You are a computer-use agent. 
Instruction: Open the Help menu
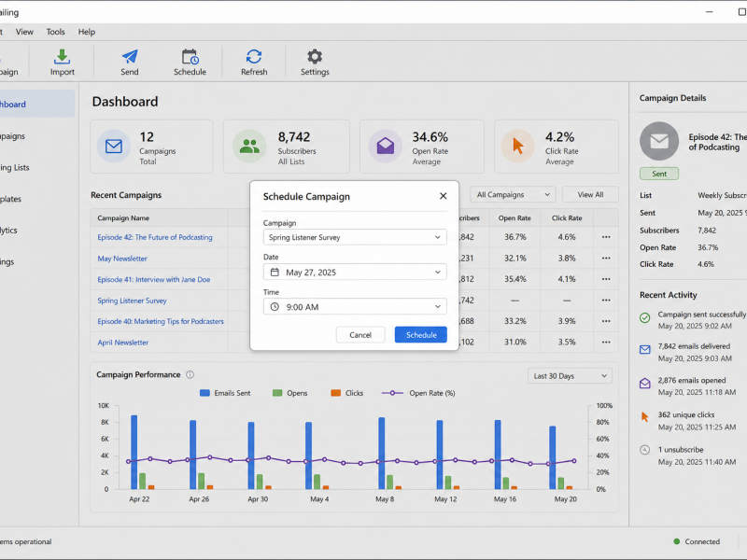click(87, 32)
